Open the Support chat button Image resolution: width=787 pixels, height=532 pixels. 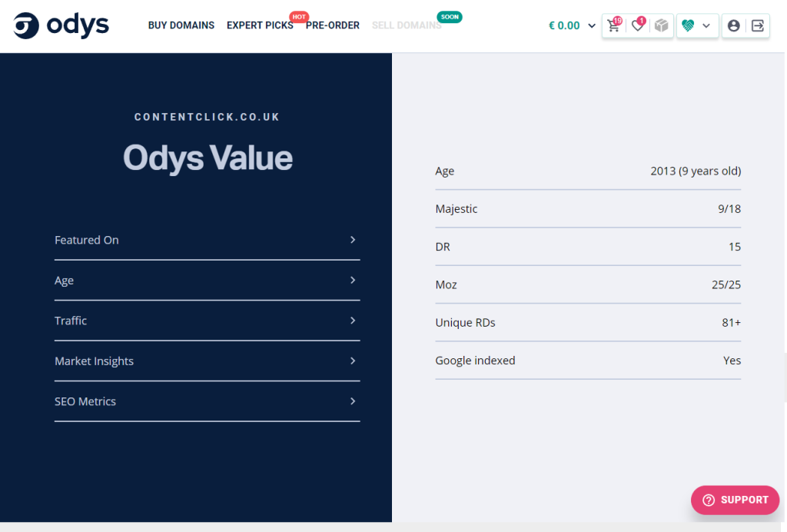pos(735,500)
